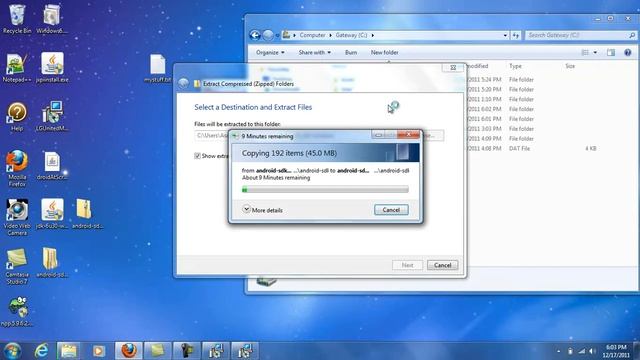Sort by the Type column header
This screenshot has width=640, height=360.
[x=515, y=66]
